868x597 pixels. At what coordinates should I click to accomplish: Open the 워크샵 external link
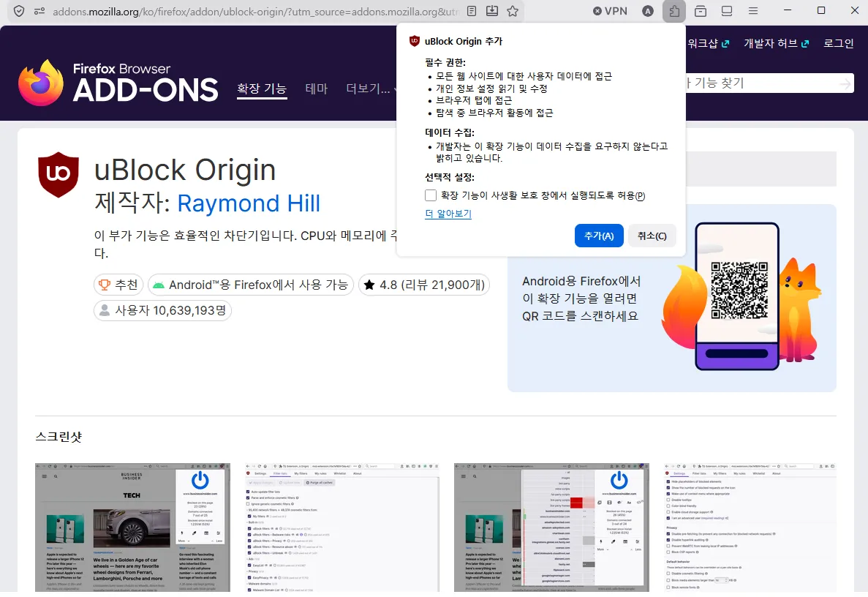(x=708, y=43)
